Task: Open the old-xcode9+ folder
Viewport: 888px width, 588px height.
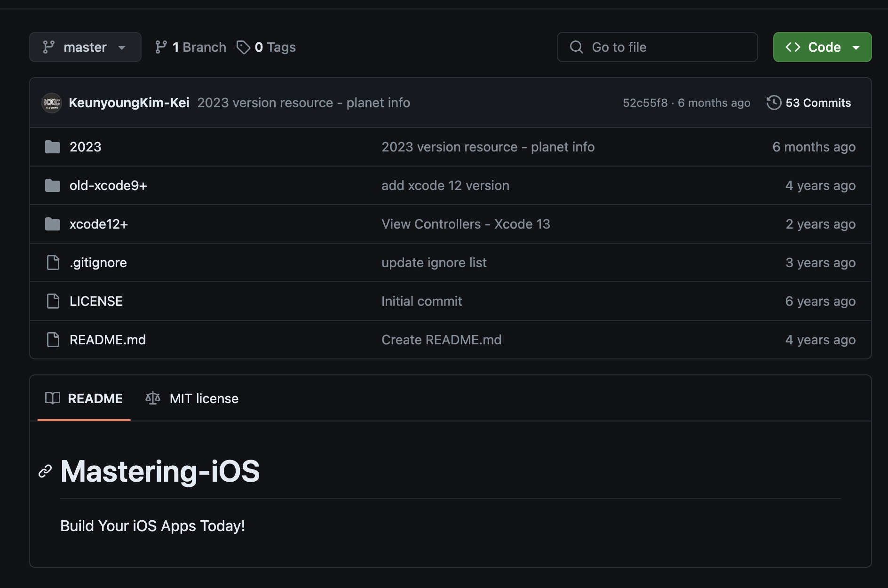Action: tap(108, 185)
